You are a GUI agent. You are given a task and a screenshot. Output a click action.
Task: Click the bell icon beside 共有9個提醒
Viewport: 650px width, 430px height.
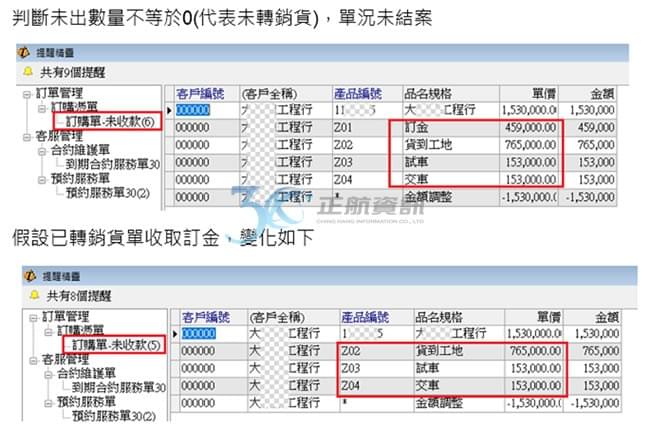pyautogui.click(x=28, y=72)
